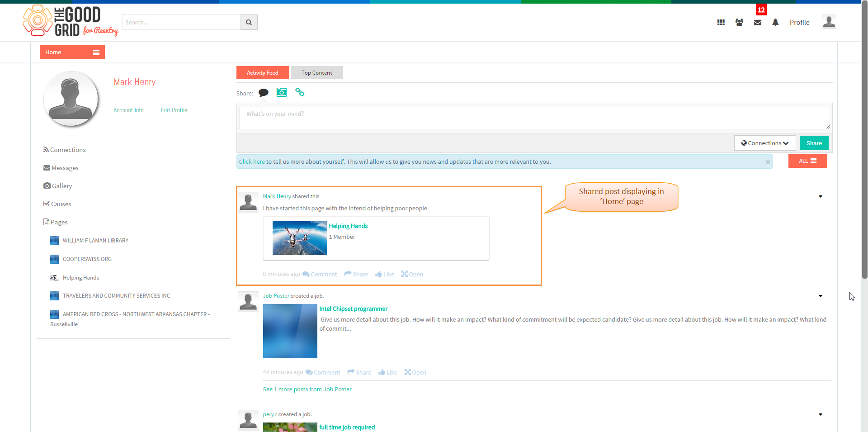This screenshot has width=868, height=432.
Task: Open the Edit Profile link
Action: pyautogui.click(x=174, y=110)
